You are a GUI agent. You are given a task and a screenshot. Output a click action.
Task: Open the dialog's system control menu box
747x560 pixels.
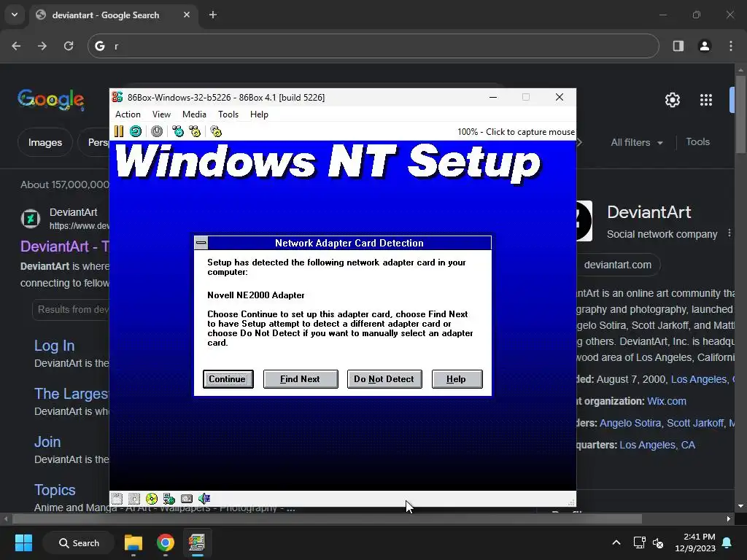(201, 243)
